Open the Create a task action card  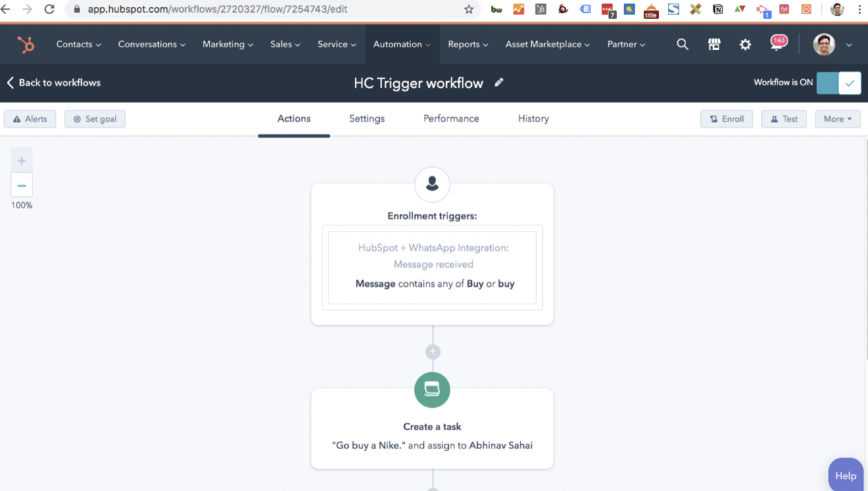tap(432, 428)
